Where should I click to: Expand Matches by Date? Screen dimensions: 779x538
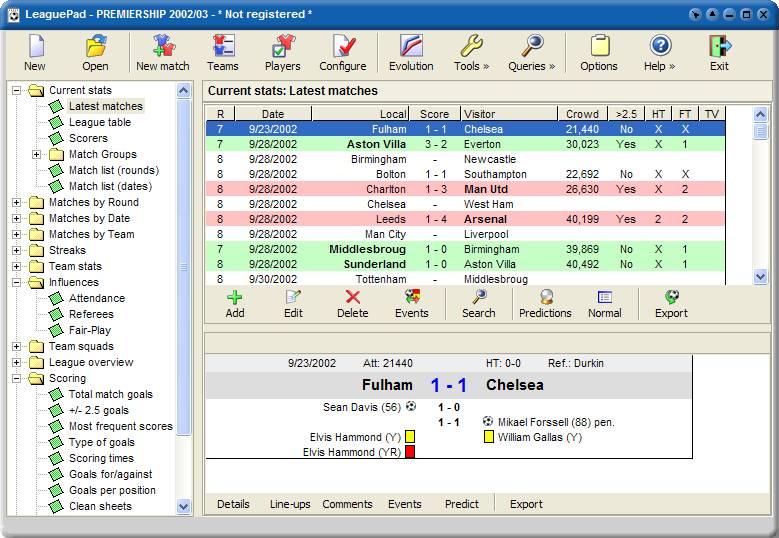tap(16, 218)
